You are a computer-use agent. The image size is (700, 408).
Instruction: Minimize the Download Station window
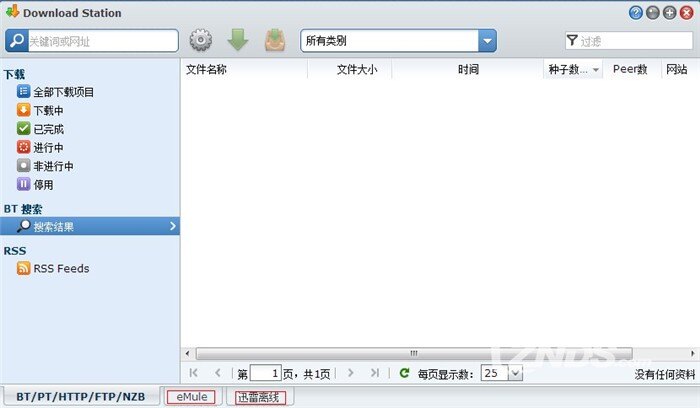click(652, 13)
